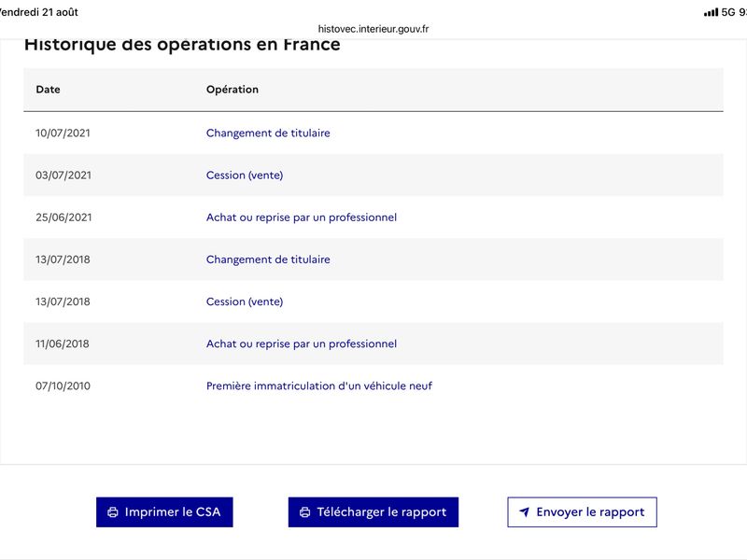Open Cession (vente) entry from 03/07/2021
747x560 pixels.
245,175
